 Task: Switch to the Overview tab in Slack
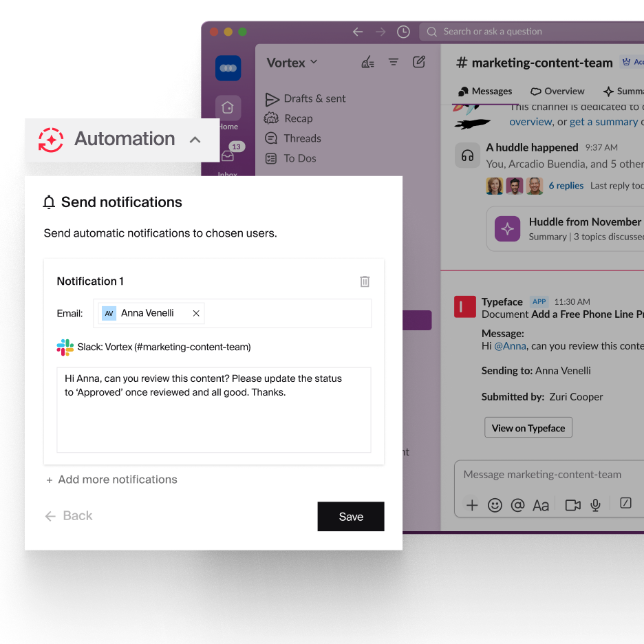(x=557, y=92)
